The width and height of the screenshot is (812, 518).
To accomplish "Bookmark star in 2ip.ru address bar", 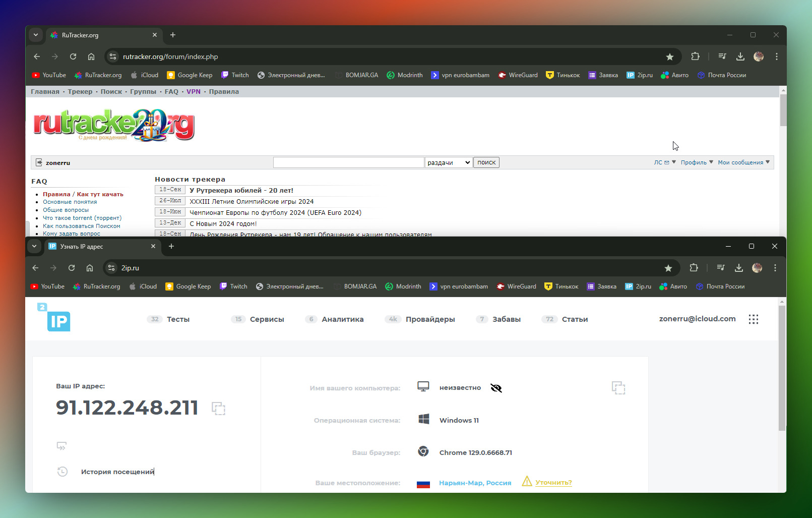I will [x=668, y=268].
